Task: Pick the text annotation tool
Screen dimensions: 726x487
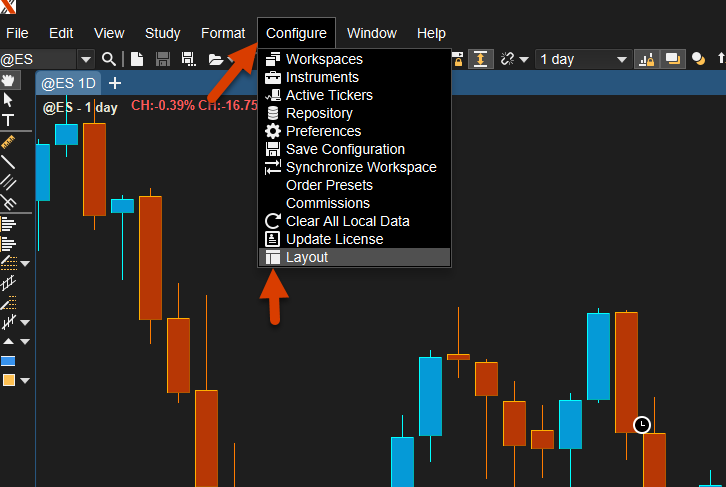Action: (9, 120)
